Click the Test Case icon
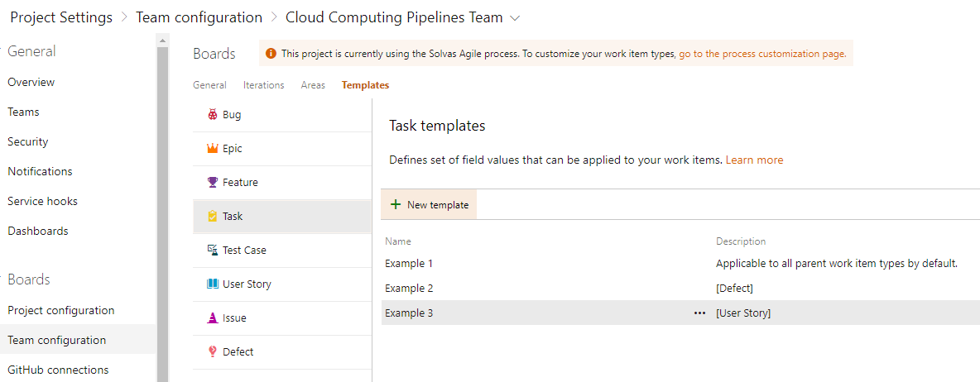The height and width of the screenshot is (382, 980). tap(213, 251)
